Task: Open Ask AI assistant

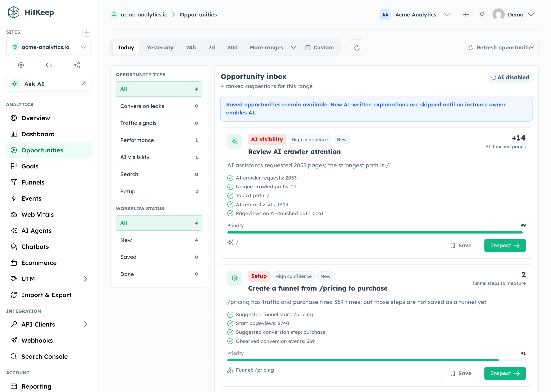Action: point(49,84)
